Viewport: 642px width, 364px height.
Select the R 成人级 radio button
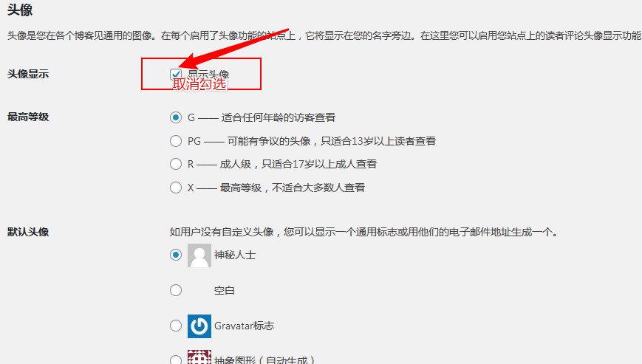tap(176, 164)
